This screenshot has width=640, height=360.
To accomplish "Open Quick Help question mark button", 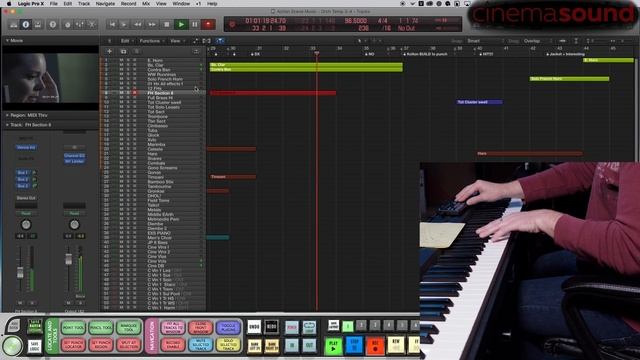I will pyautogui.click(x=53, y=24).
